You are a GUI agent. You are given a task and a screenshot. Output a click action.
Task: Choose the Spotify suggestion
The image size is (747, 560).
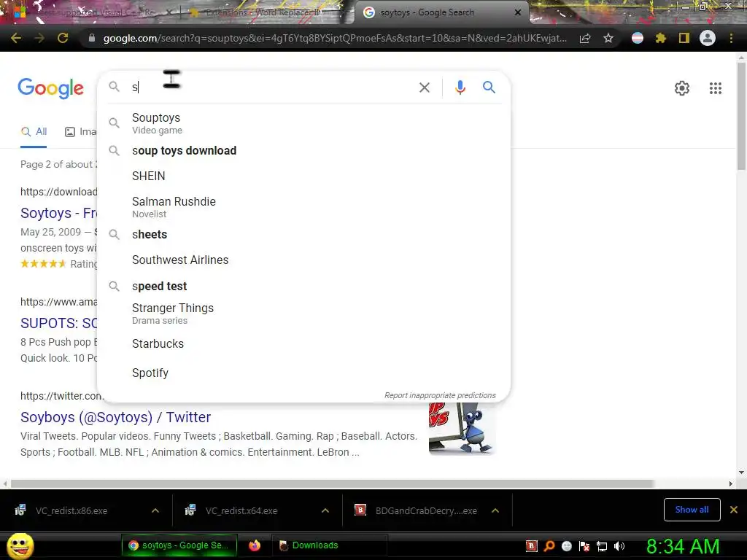point(303,373)
